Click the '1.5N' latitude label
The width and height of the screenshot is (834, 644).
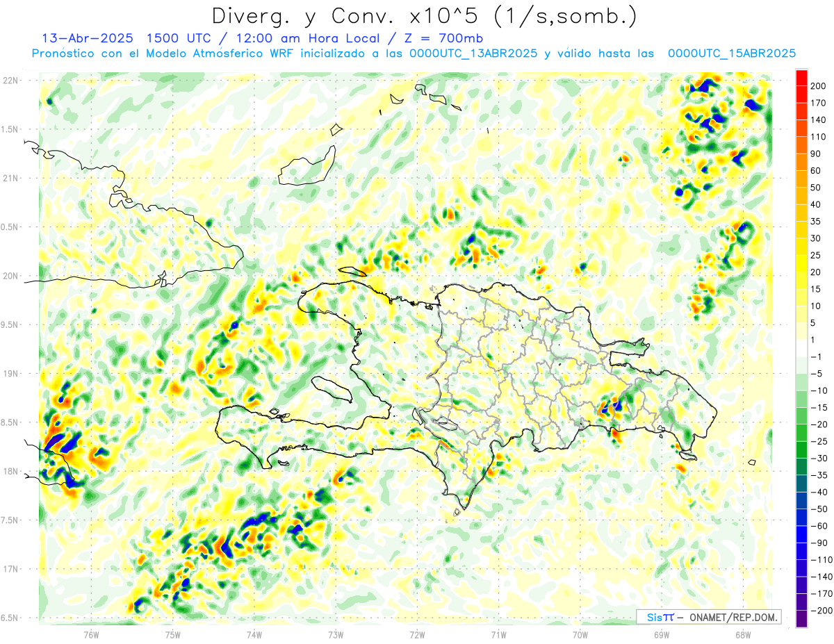[x=10, y=129]
